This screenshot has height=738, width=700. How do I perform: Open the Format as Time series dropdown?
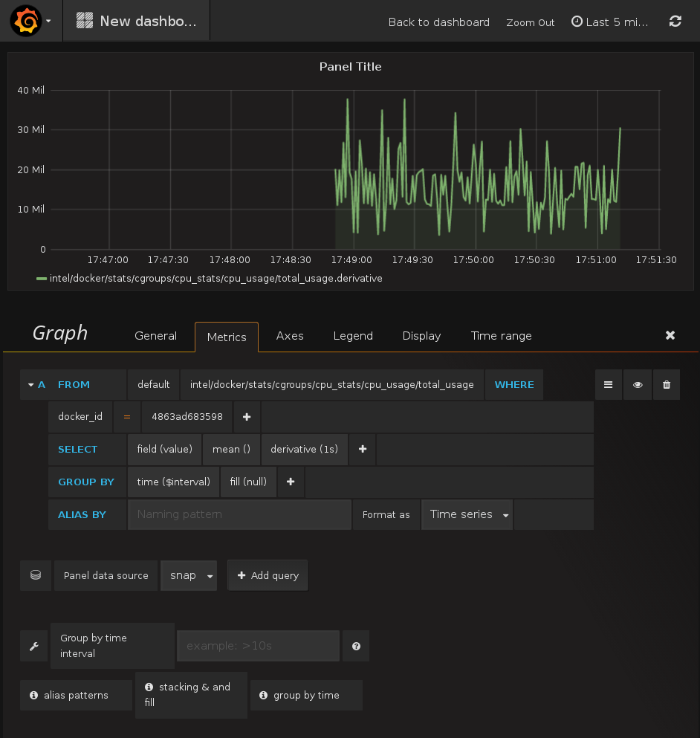(x=467, y=514)
